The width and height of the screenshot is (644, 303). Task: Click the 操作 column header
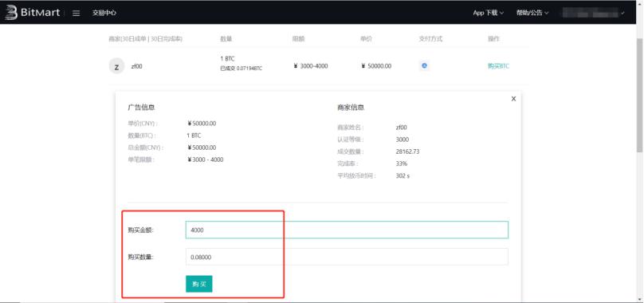coord(493,38)
